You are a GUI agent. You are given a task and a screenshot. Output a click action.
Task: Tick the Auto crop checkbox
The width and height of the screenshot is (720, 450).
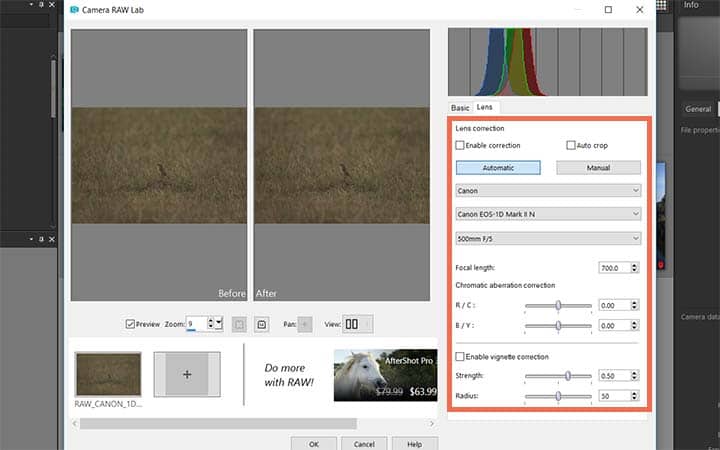[571, 145]
